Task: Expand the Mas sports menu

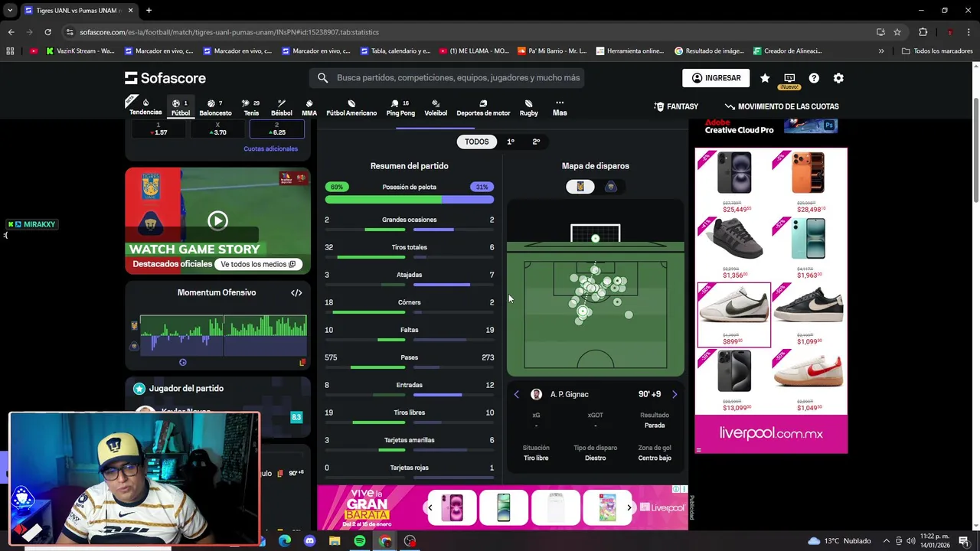Action: coord(560,107)
